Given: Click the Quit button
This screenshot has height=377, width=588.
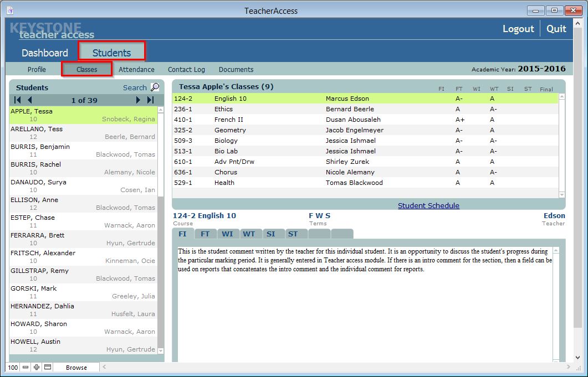Looking at the screenshot, I should (556, 29).
